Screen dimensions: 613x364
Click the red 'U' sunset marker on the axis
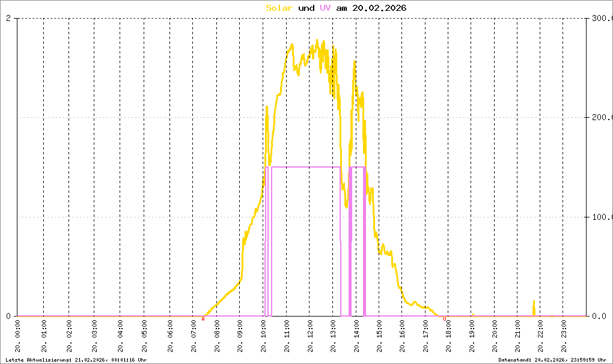pyautogui.click(x=445, y=320)
